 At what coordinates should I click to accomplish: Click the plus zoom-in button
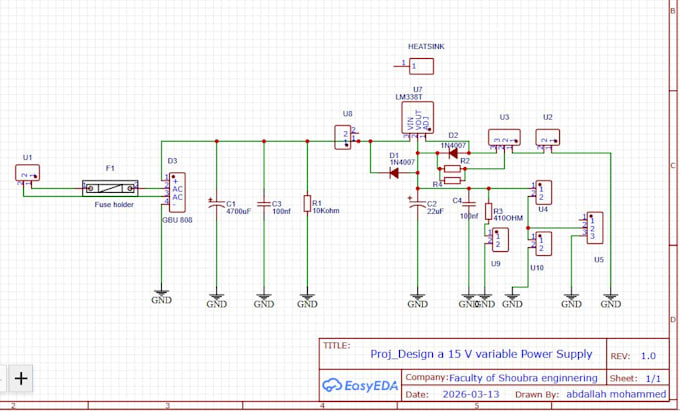point(20,378)
